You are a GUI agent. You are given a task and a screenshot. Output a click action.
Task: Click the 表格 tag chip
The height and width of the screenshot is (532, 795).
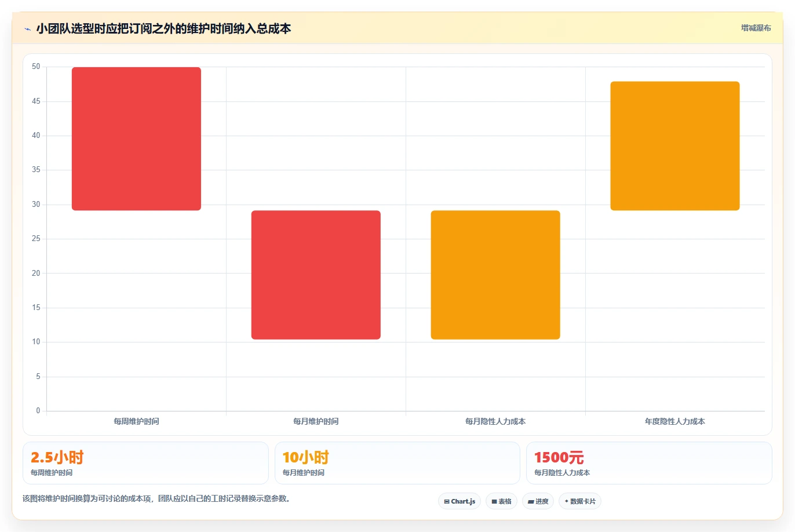[x=501, y=501]
